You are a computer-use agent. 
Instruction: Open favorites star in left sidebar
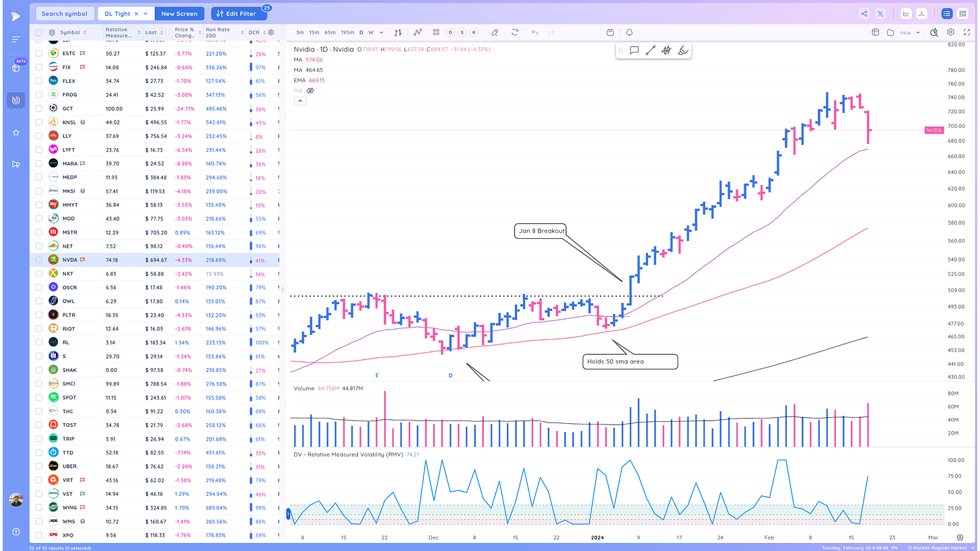[16, 133]
